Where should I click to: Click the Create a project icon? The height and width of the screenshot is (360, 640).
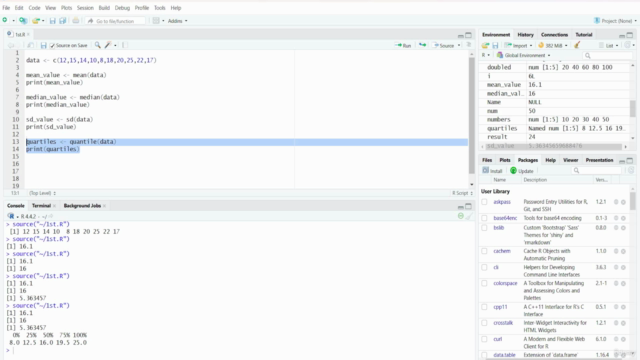pyautogui.click(x=23, y=20)
